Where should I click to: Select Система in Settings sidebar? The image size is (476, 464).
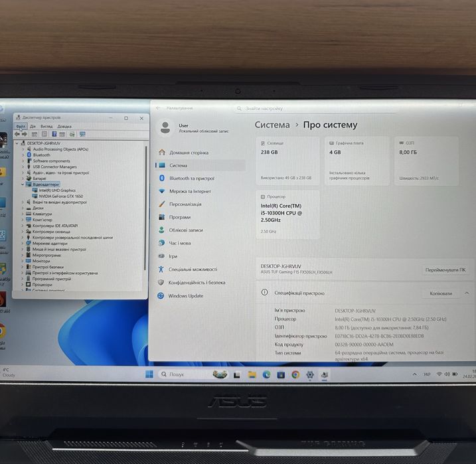(x=200, y=165)
